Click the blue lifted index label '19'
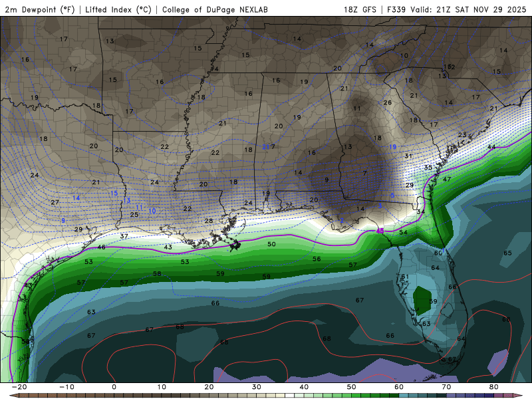The width and height of the screenshot is (532, 399). (392, 147)
